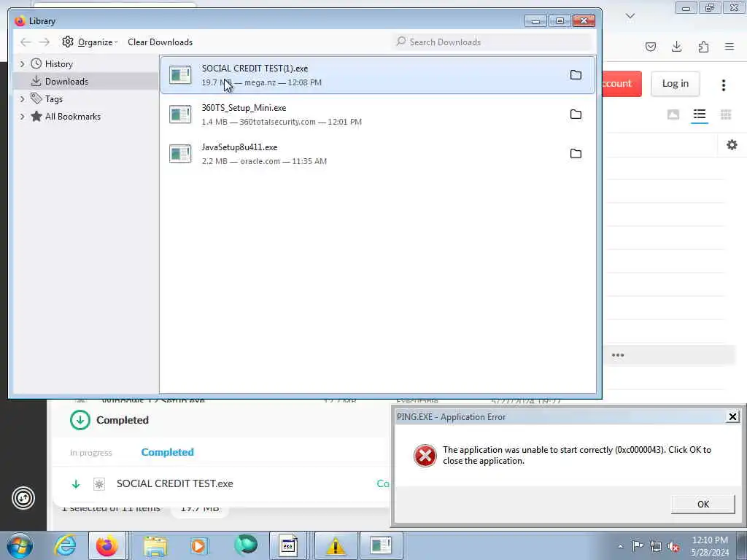Expand the History tree item
The height and width of the screenshot is (560, 747).
22,64
